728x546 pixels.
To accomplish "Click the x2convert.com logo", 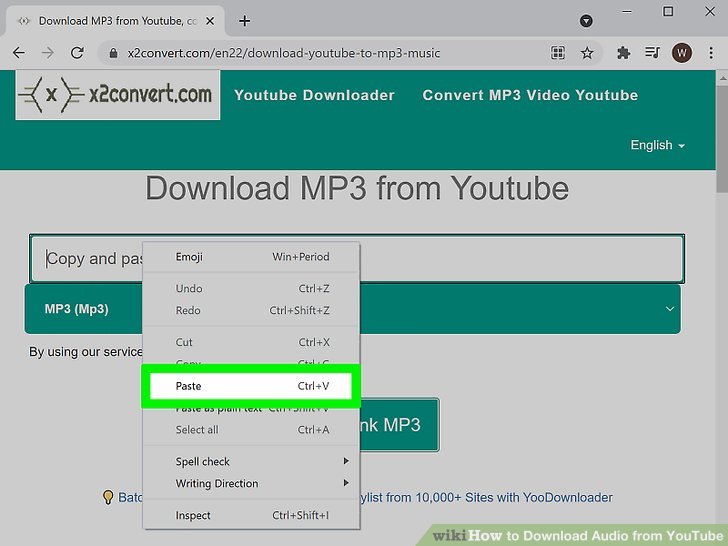I will coord(117,95).
